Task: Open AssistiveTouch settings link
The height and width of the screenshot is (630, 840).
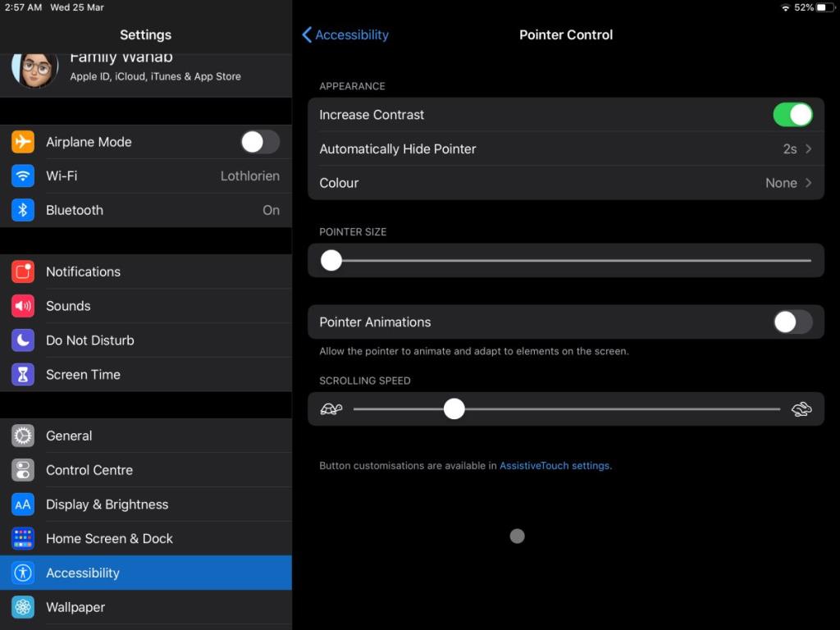Action: 555,465
